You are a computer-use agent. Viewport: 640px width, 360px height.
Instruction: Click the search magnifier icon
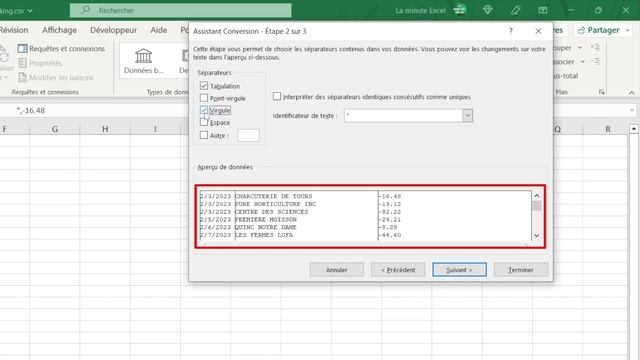click(x=85, y=10)
